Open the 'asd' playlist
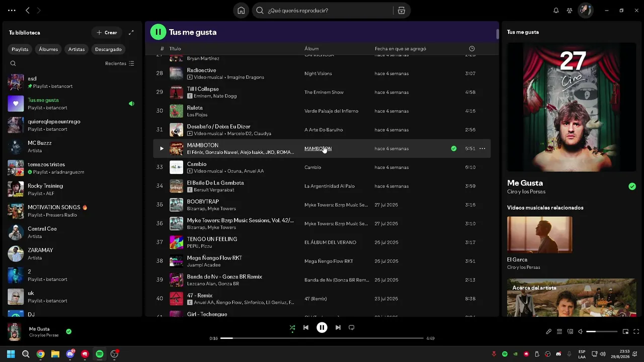This screenshot has height=362, width=644. pyautogui.click(x=71, y=82)
